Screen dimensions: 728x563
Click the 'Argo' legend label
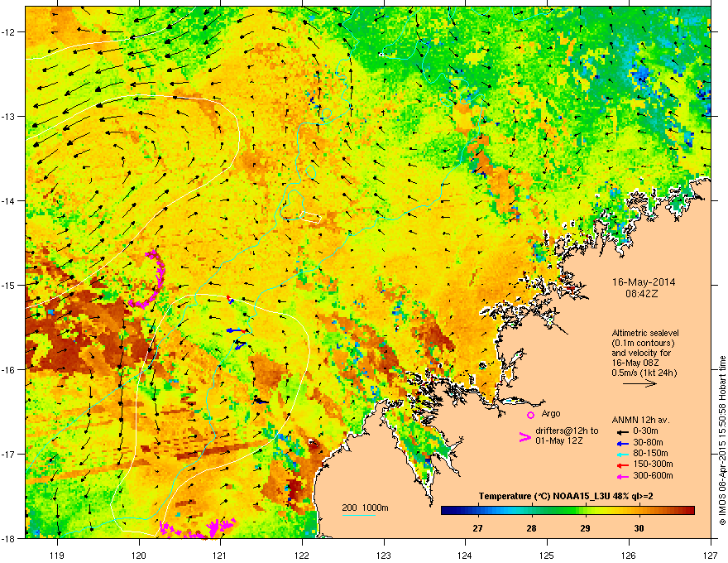(x=551, y=413)
